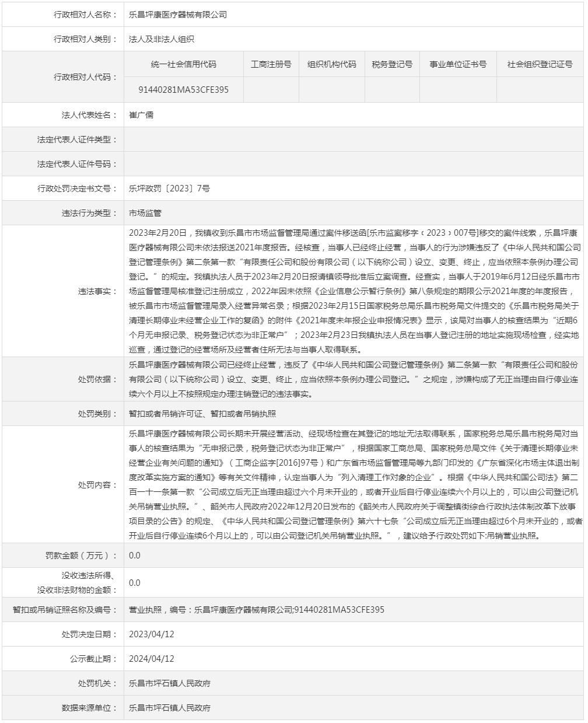The image size is (588, 723).
Task: Click the 暂扣或吊销证照名称及编号 label
Action: tap(65, 610)
